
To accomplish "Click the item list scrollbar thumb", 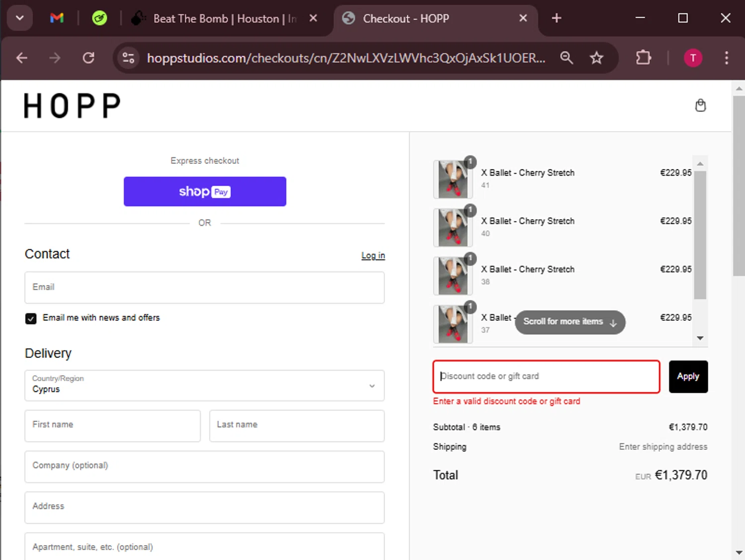I will [700, 235].
